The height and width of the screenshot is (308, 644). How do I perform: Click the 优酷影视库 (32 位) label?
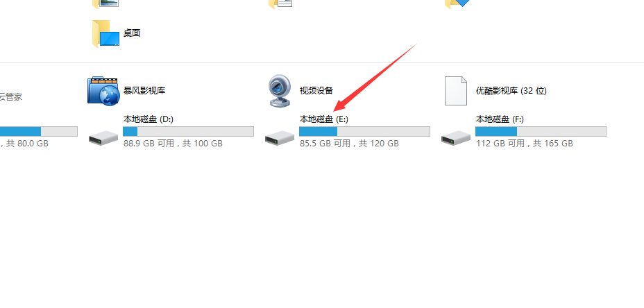[511, 91]
